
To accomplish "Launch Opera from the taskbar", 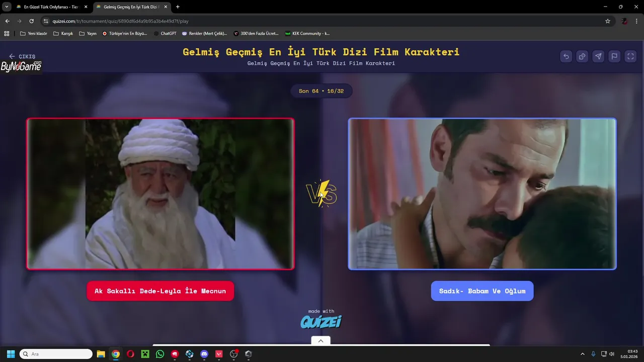I will point(130,354).
